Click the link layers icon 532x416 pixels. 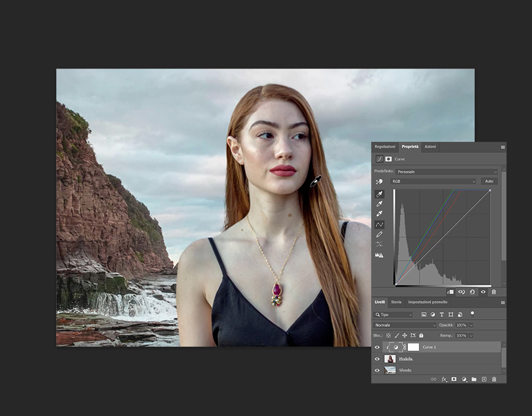(433, 379)
